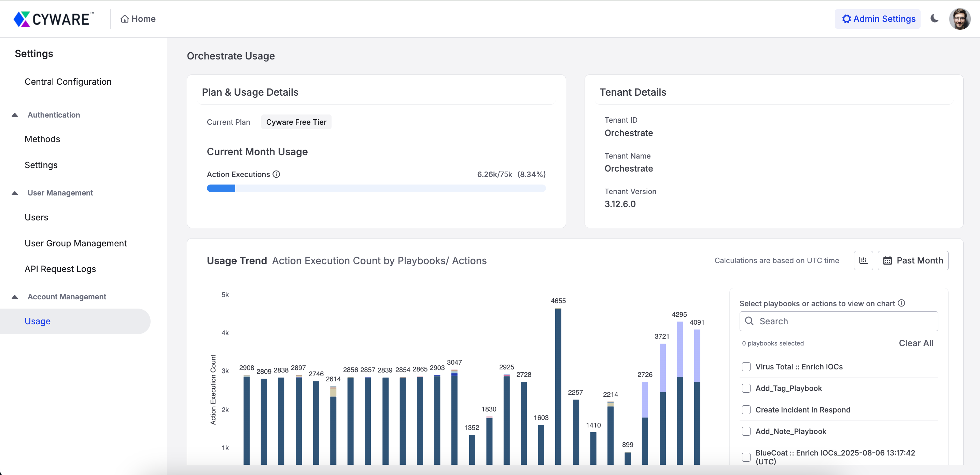Screen dimensions: 980x475
Task: Click the Cyware logo
Action: tap(54, 19)
